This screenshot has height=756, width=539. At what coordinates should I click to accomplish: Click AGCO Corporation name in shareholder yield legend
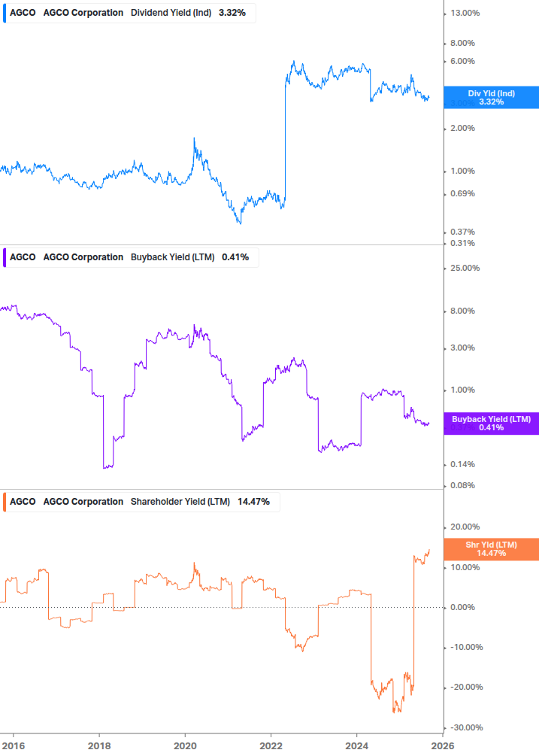83,502
